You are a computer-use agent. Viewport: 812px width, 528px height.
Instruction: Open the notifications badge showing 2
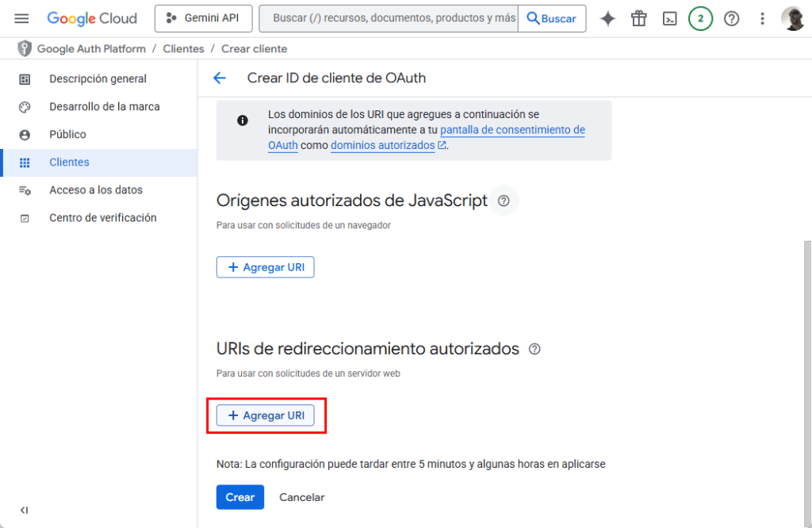pos(700,18)
